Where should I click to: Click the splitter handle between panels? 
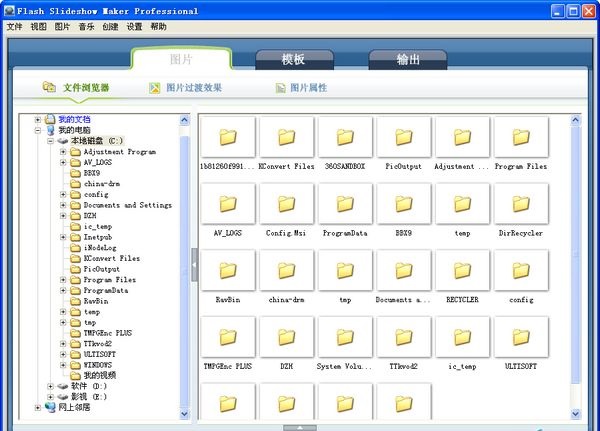click(195, 265)
